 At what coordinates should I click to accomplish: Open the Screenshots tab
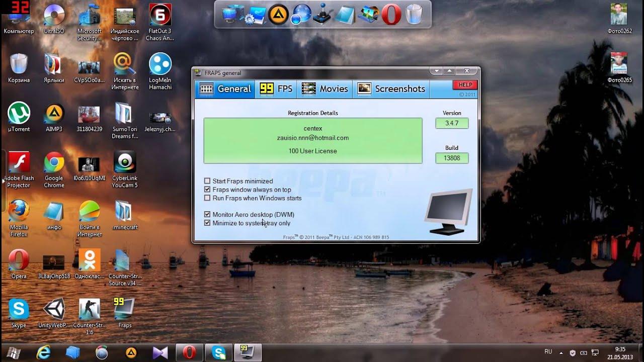[x=391, y=89]
